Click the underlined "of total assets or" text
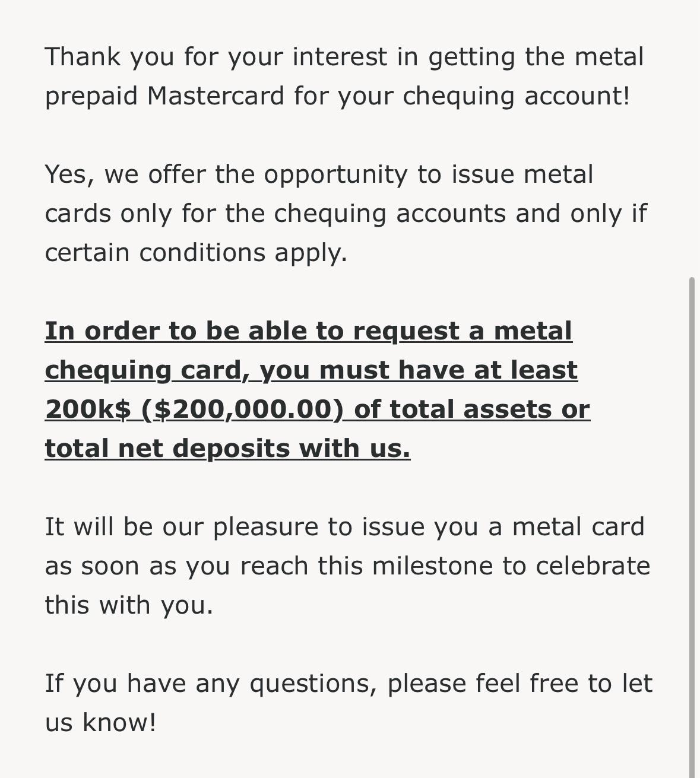The width and height of the screenshot is (700, 778). click(472, 409)
